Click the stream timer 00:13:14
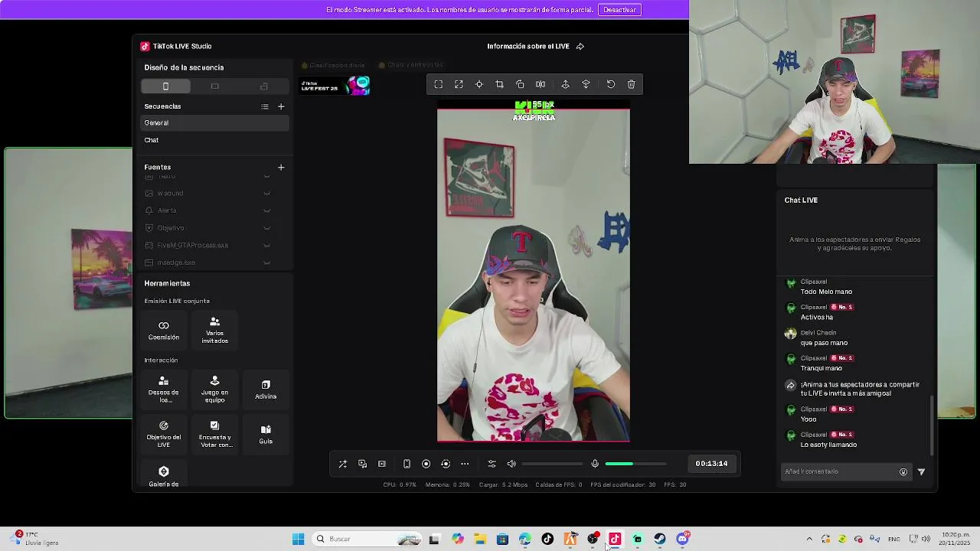 pyautogui.click(x=711, y=464)
